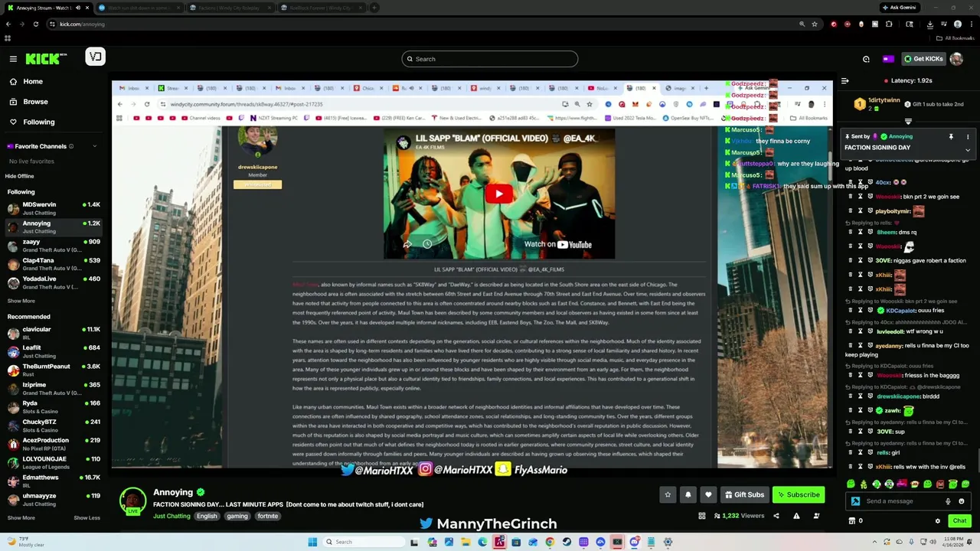Image resolution: width=980 pixels, height=551 pixels.
Task: Open the chat settings gear icon
Action: [x=937, y=521]
